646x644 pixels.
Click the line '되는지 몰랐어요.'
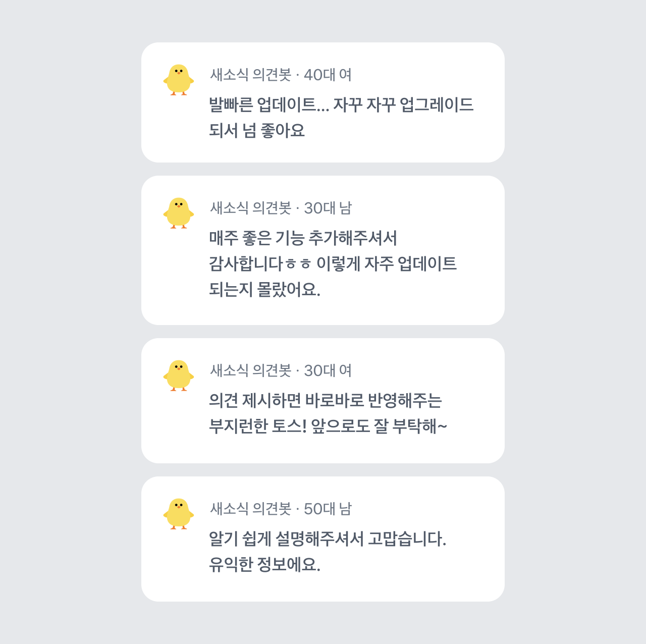[x=264, y=290]
